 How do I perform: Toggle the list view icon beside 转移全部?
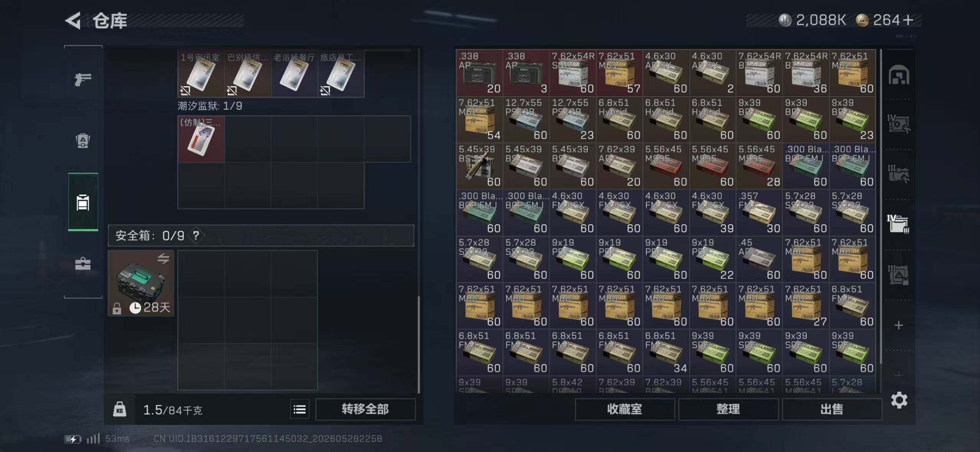pyautogui.click(x=299, y=409)
